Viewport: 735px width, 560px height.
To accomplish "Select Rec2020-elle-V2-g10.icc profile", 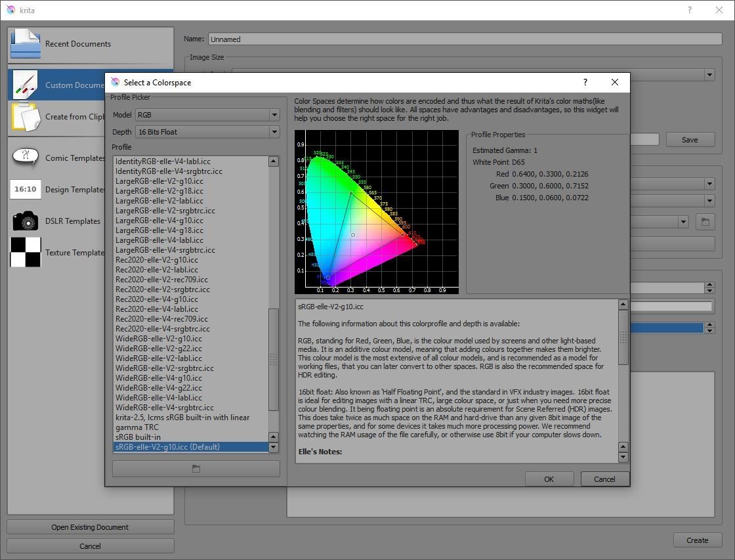I will (x=191, y=260).
